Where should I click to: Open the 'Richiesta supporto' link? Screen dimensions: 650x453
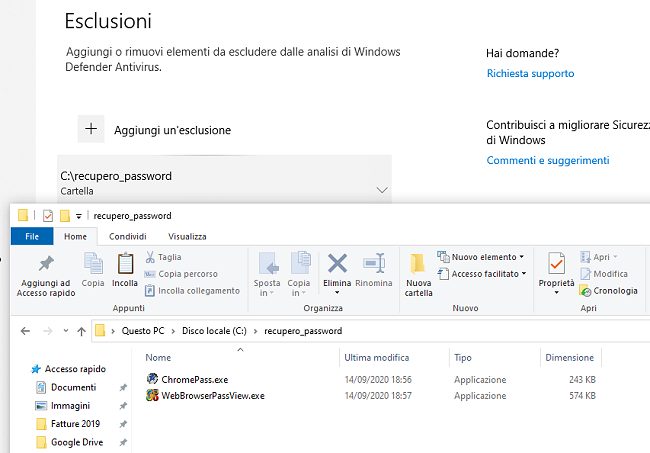pyautogui.click(x=530, y=73)
